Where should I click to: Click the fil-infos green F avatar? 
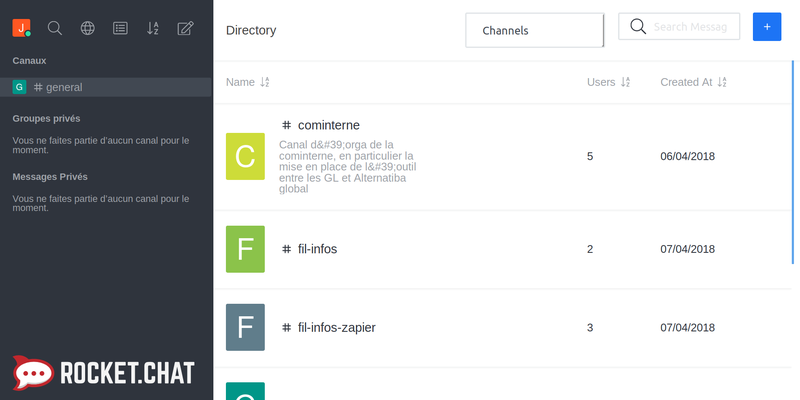coord(245,249)
